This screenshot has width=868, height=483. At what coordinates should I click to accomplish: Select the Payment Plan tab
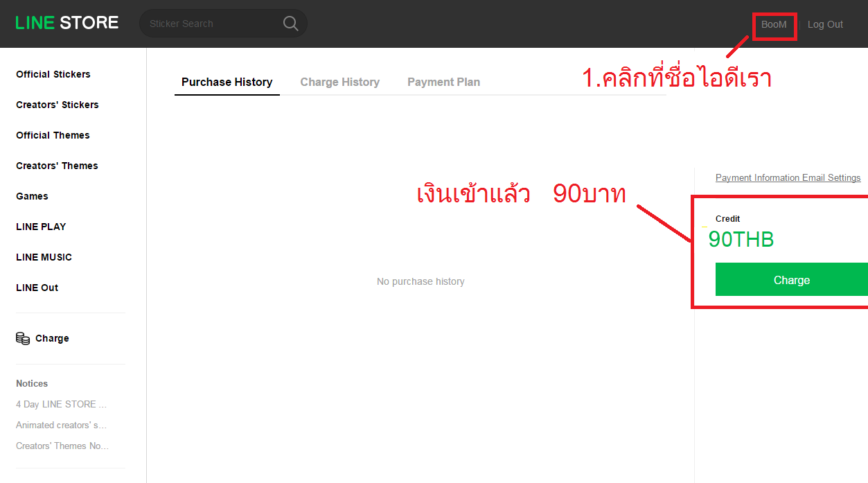click(443, 82)
